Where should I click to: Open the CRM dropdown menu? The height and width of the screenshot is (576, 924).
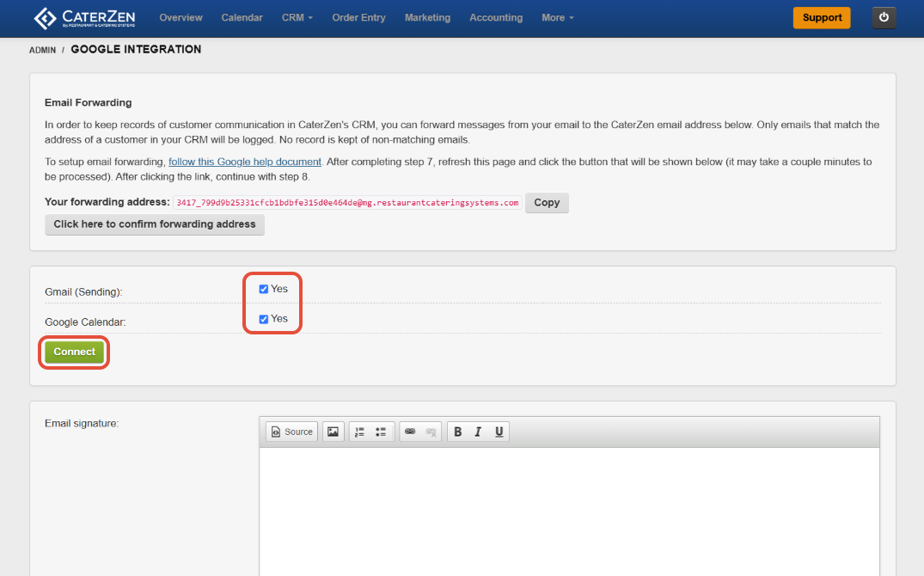click(297, 18)
